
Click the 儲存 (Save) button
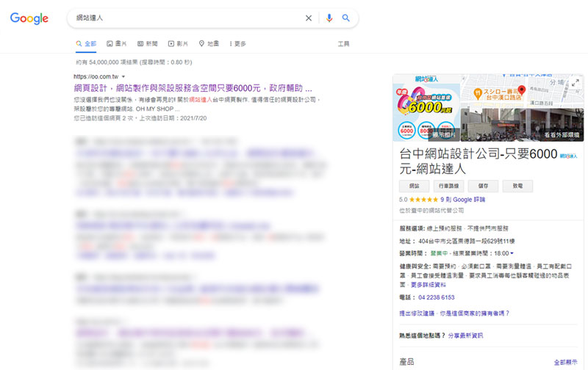(x=483, y=186)
